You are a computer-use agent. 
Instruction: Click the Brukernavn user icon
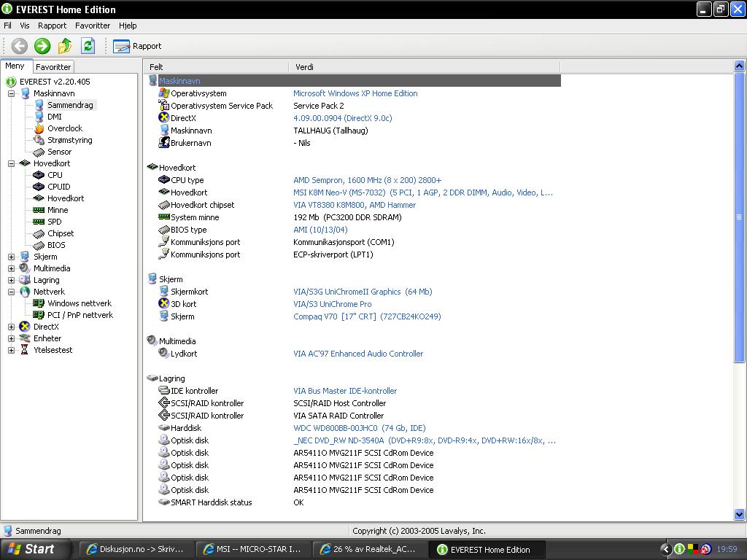click(x=164, y=142)
